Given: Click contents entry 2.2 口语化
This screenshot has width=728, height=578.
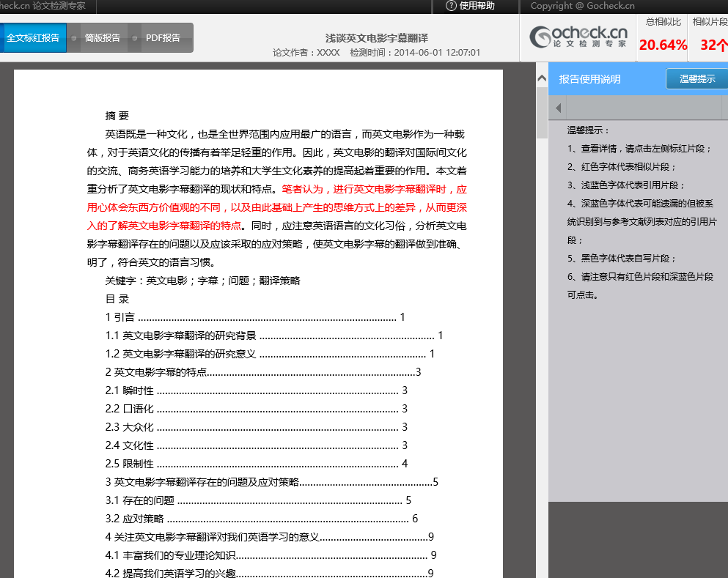Looking at the screenshot, I should pos(257,409).
